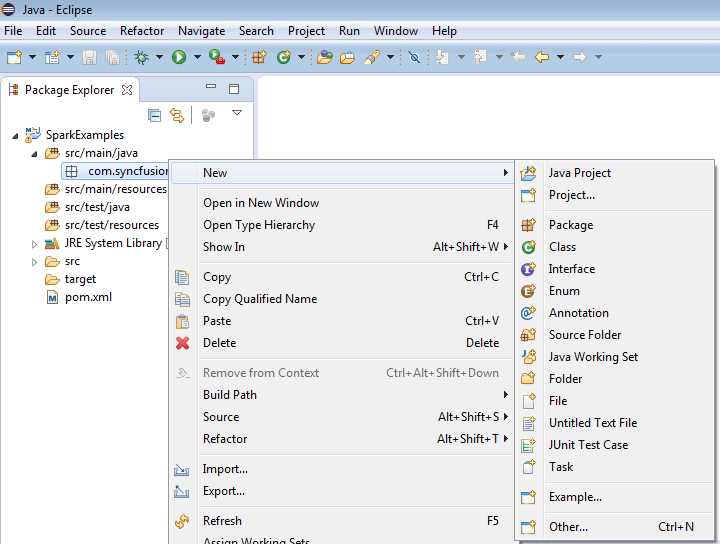Click Delete with red X icon
Image resolution: width=720 pixels, height=544 pixels.
tap(342, 343)
